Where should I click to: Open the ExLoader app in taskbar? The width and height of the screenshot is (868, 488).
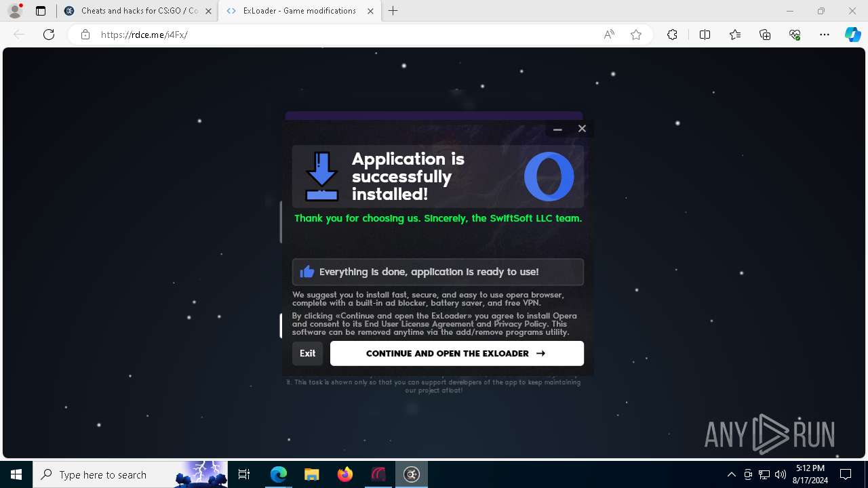(411, 474)
